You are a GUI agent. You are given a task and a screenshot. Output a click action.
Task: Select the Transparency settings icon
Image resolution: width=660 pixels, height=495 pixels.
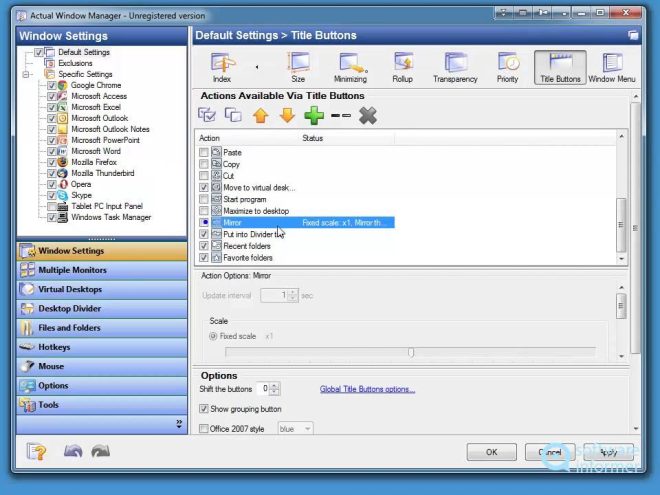coord(455,66)
